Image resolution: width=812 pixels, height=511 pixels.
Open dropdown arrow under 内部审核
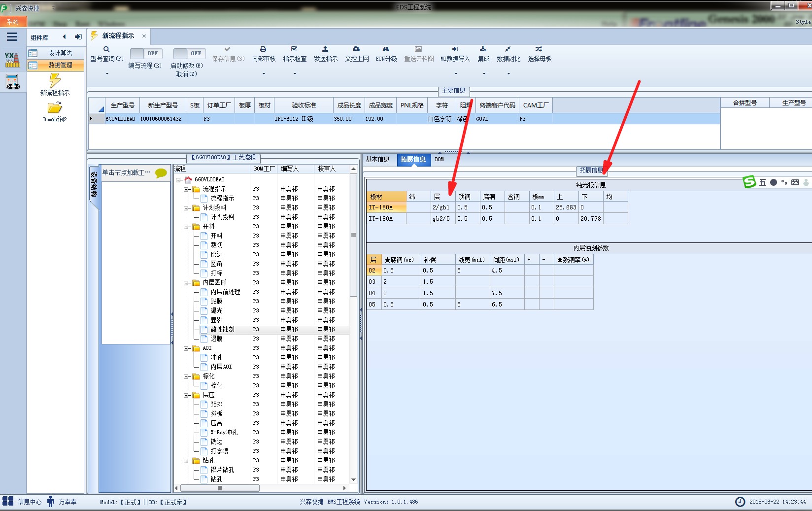point(264,73)
